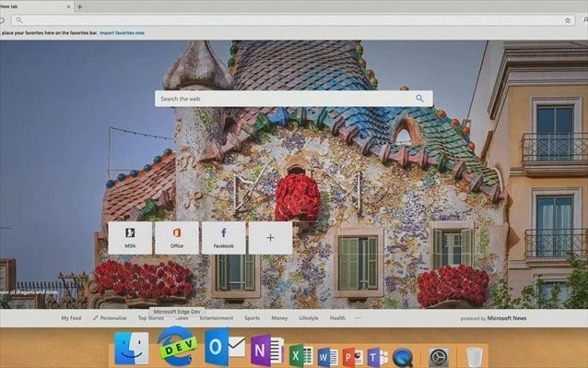
Task: Click the address bar field
Action: tap(293, 20)
